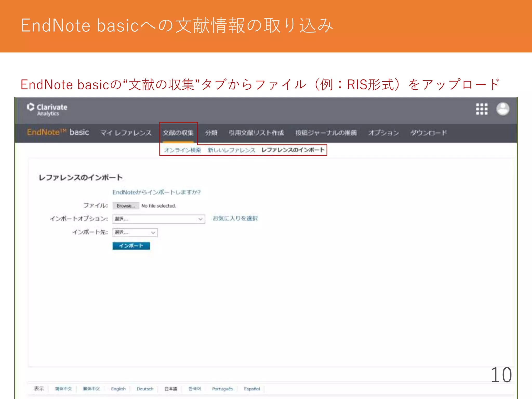Open the ダウンロード tab
The image size is (532, 399).
click(x=428, y=133)
